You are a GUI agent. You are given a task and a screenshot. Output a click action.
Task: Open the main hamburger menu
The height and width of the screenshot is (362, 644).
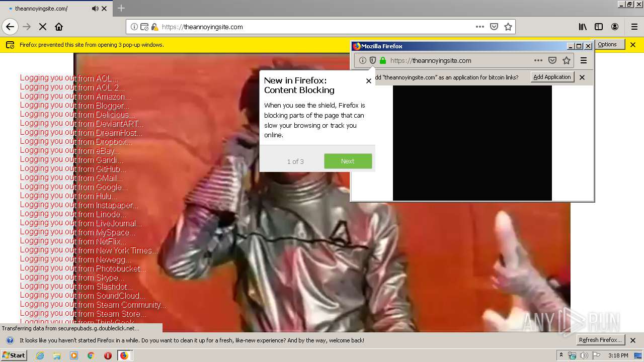click(634, 27)
